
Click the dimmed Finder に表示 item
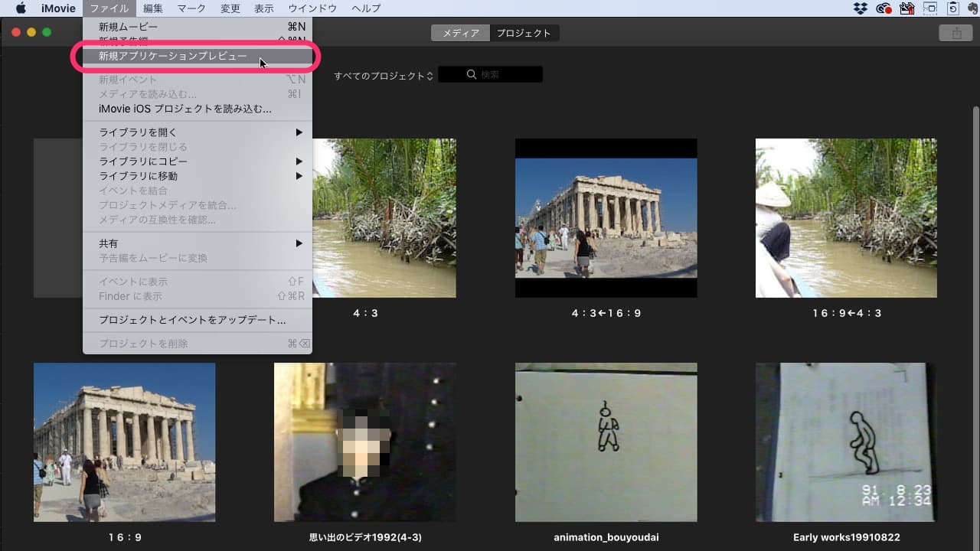point(198,296)
